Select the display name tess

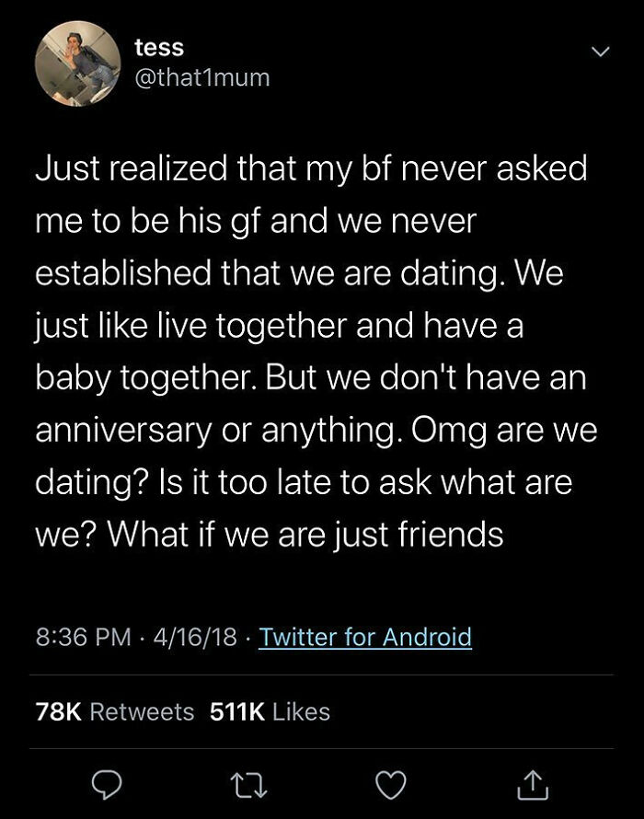158,47
